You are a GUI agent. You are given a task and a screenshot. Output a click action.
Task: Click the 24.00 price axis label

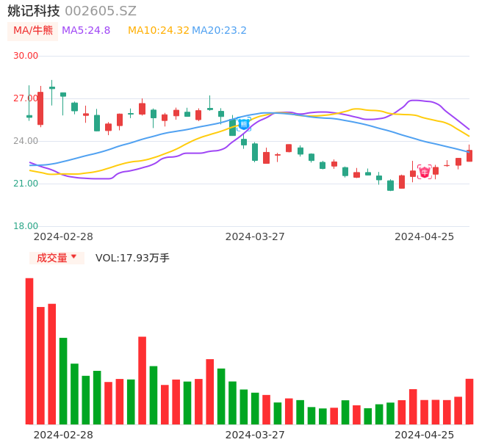tap(26, 141)
